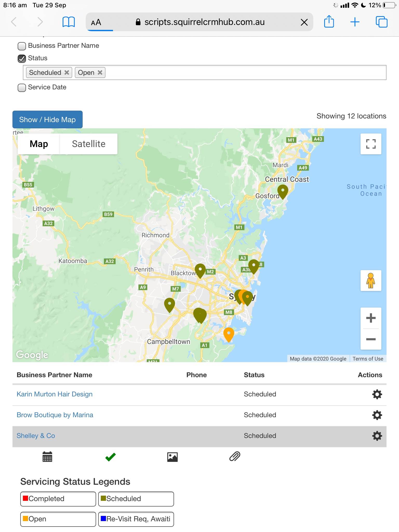The height and width of the screenshot is (532, 399).
Task: Uncheck the Status filter checkbox
Action: coord(22,58)
